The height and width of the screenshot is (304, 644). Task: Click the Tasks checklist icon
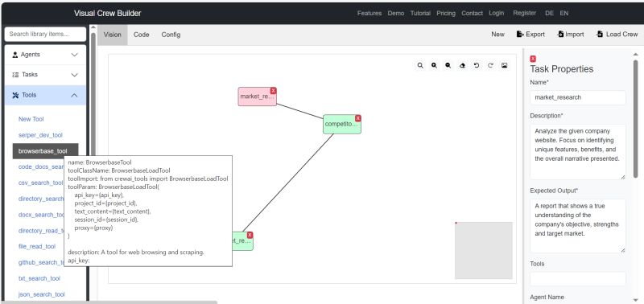pos(15,75)
